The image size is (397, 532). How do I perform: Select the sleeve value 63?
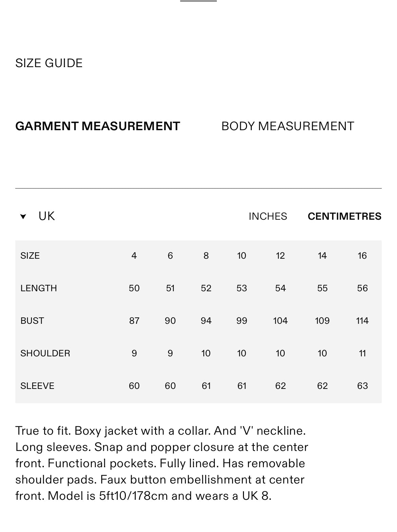pyautogui.click(x=362, y=386)
